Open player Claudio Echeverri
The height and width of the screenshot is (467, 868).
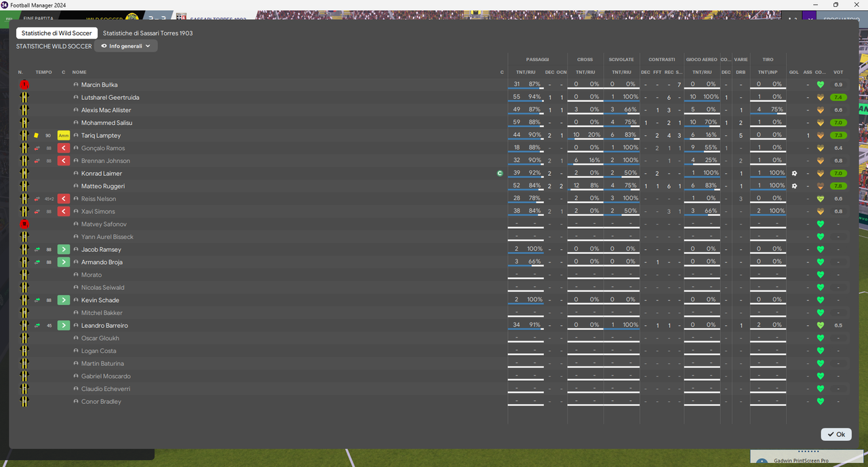tap(106, 389)
